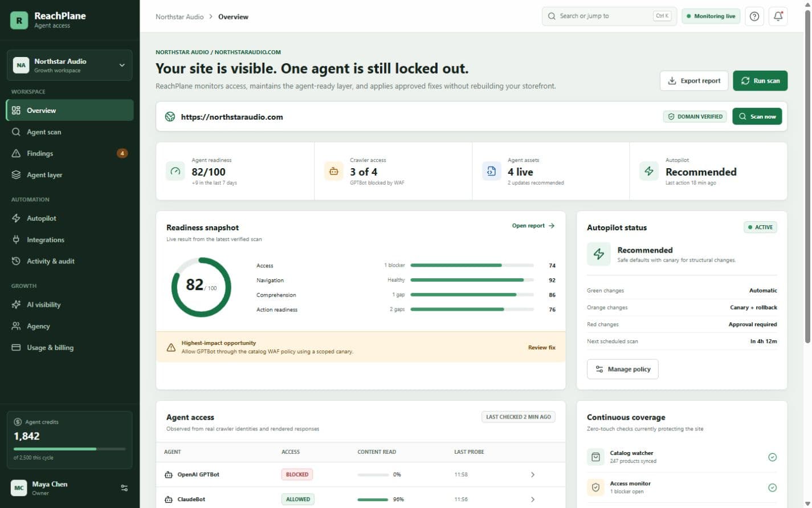Click the globe icon beside site URL
Image resolution: width=812 pixels, height=508 pixels.
coord(170,117)
